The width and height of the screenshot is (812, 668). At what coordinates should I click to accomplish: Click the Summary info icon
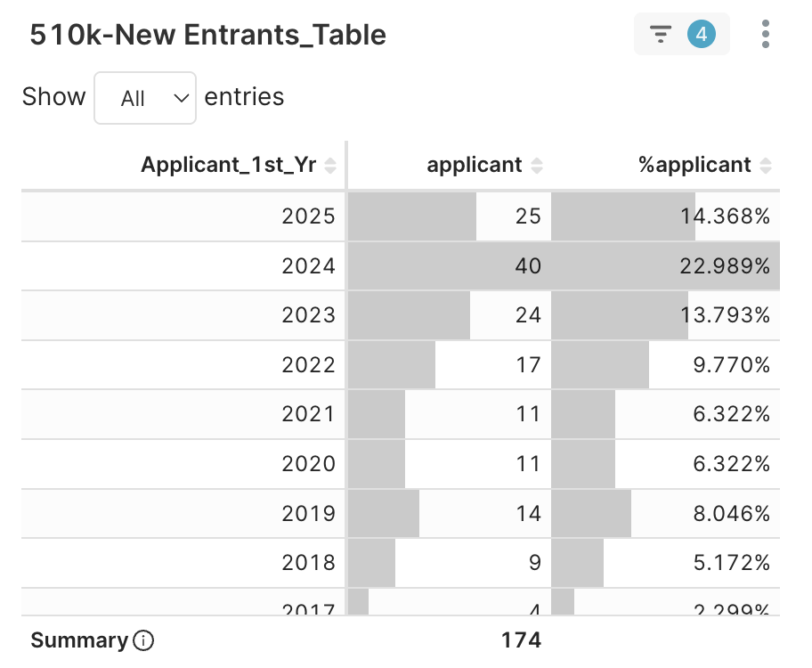click(x=142, y=640)
